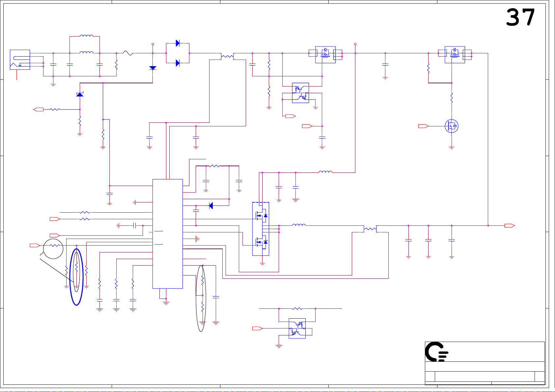Select the Zener diode below the input filter
The width and height of the screenshot is (555, 392).
point(80,94)
